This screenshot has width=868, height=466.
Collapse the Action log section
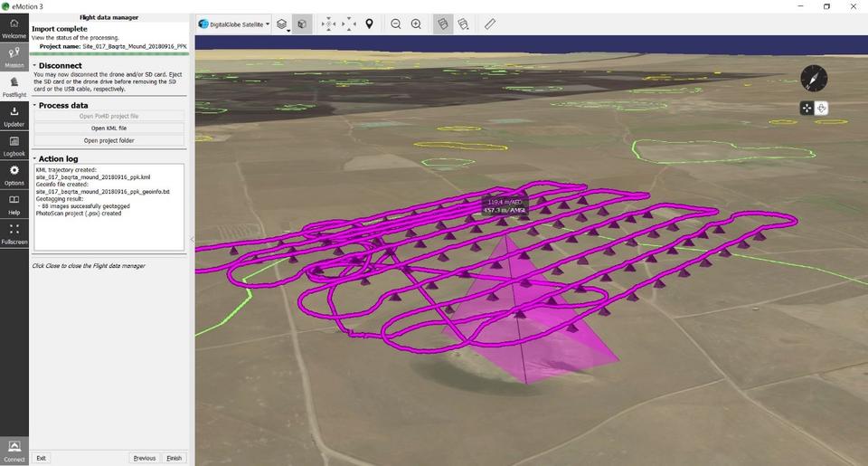click(34, 158)
